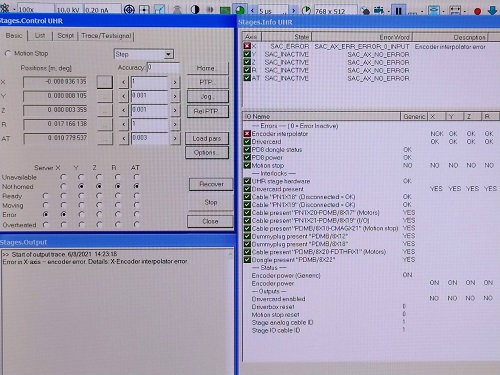Viewport: 500px width, 375px height.
Task: Select Not homed radio for Z axis
Action: pos(99,186)
